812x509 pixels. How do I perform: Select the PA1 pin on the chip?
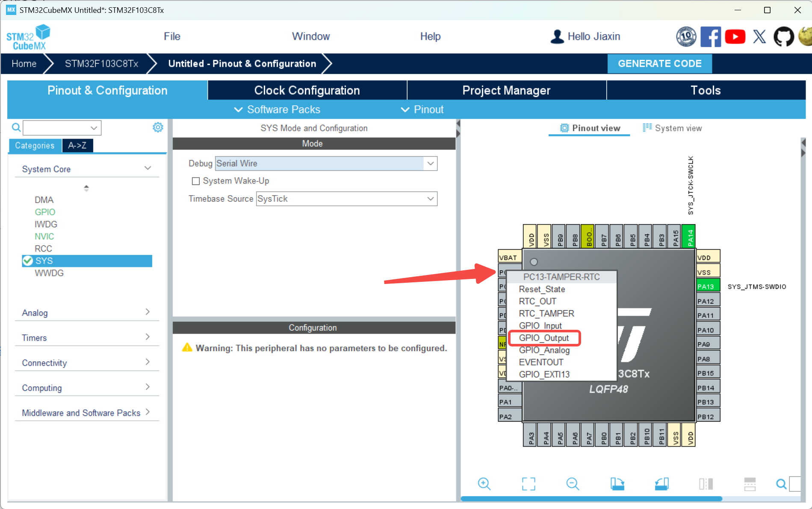point(510,402)
